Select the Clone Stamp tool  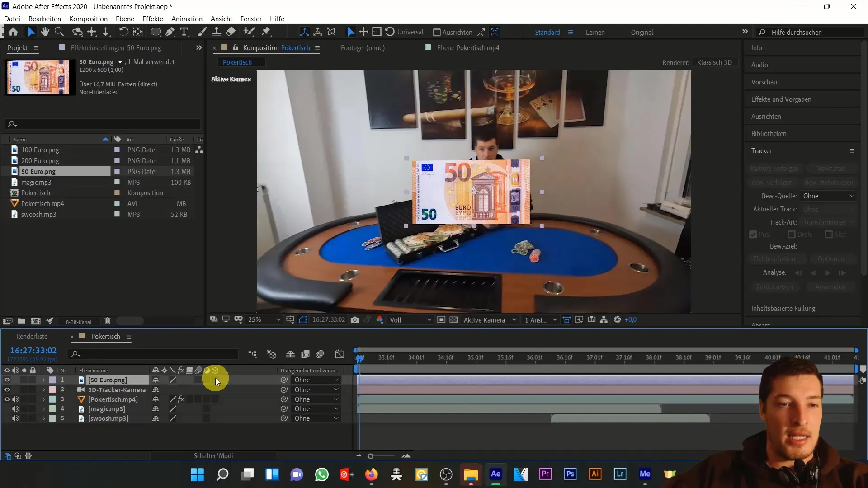(217, 32)
